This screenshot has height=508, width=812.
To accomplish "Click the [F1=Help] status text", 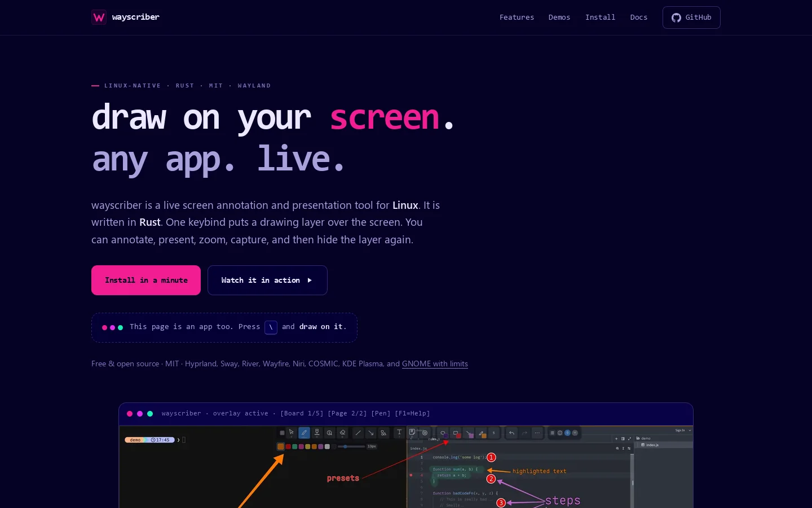I will point(412,414).
